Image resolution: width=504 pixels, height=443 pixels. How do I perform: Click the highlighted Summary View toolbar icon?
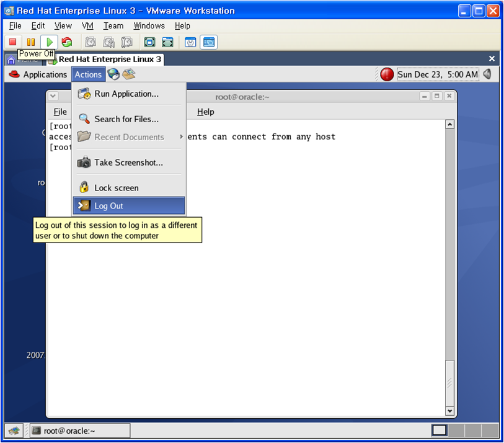click(x=209, y=42)
